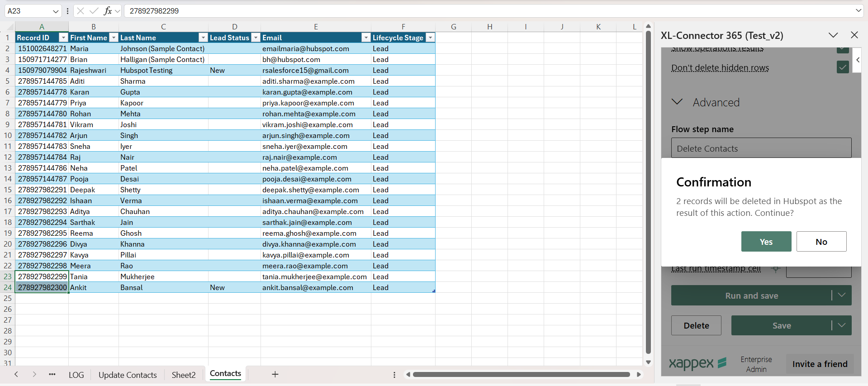
Task: Click the side panel collapse arrow
Action: [858, 60]
